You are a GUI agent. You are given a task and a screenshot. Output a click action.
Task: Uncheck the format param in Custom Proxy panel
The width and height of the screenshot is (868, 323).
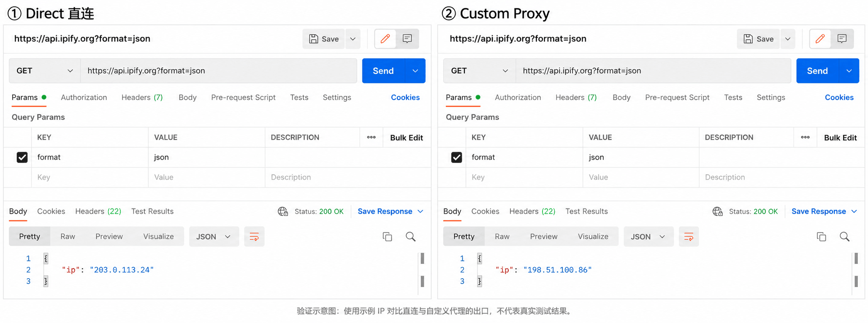tap(456, 157)
